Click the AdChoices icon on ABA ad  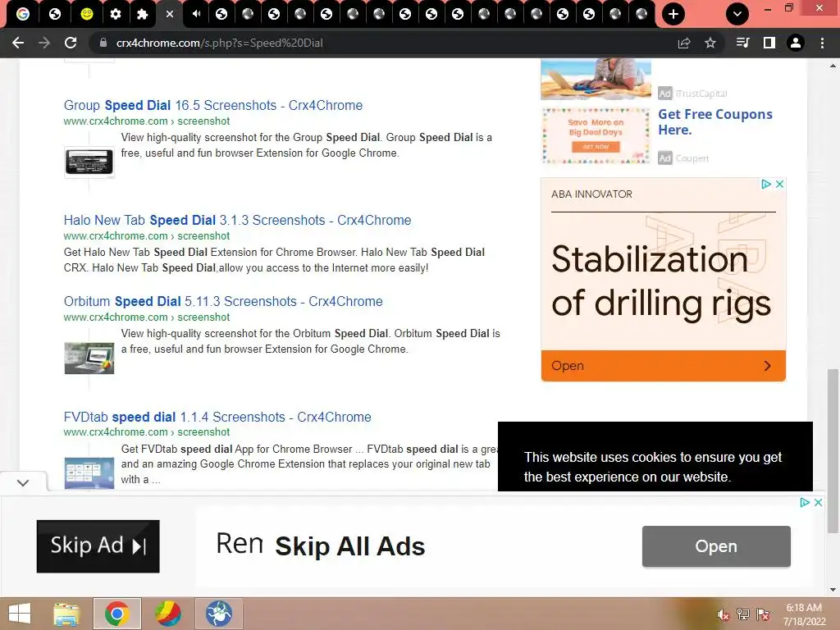pyautogui.click(x=766, y=184)
